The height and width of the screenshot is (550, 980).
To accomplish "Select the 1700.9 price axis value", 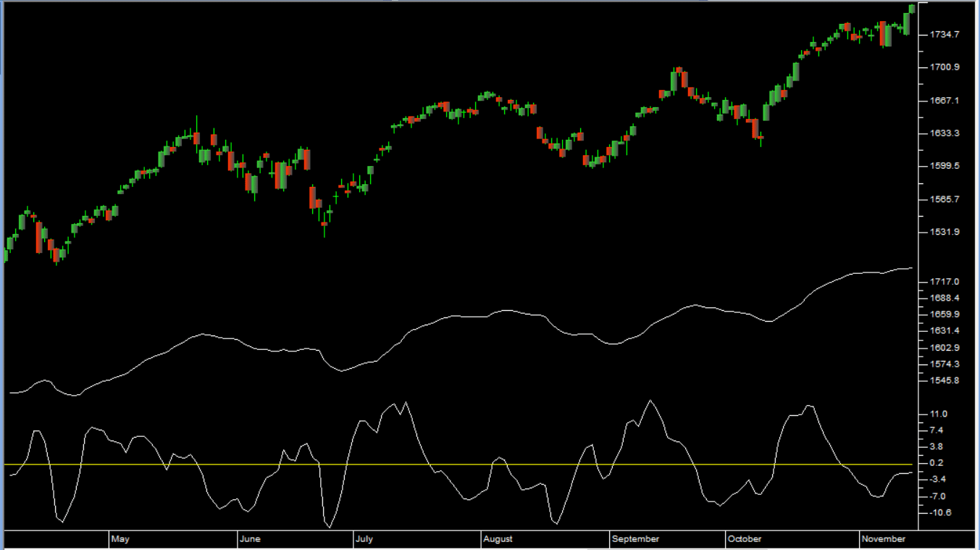I will (x=944, y=67).
